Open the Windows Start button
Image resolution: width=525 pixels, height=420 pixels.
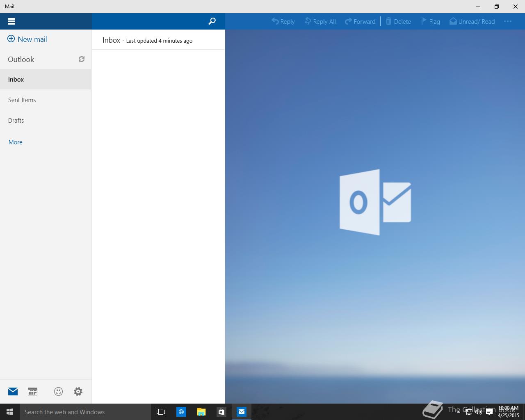tap(10, 412)
